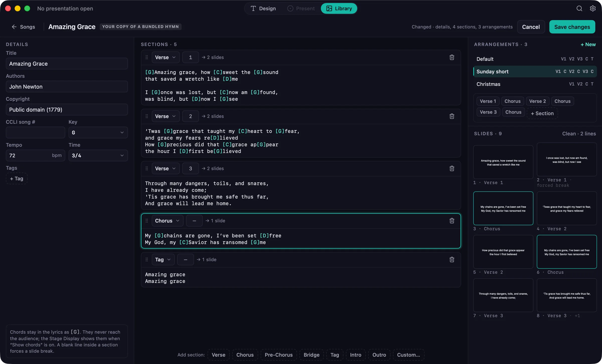This screenshot has width=602, height=364.
Task: Add a Bridge section
Action: coord(312,355)
